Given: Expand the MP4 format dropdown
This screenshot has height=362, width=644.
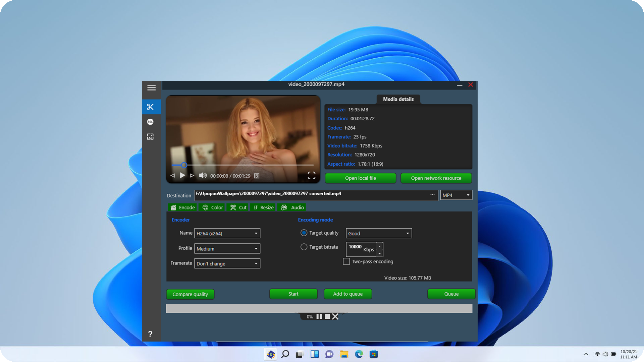Looking at the screenshot, I should (456, 195).
